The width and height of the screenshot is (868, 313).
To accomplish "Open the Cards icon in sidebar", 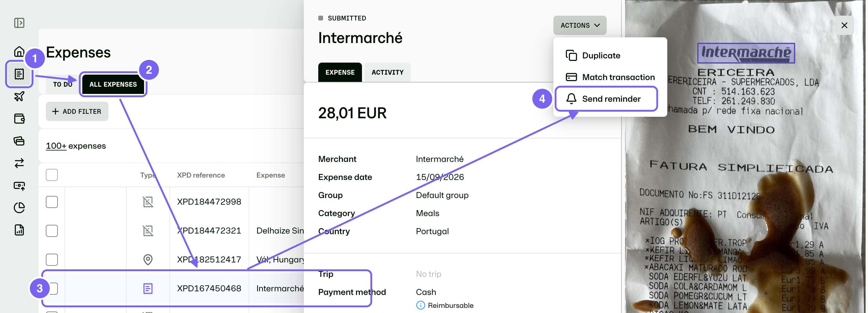I will click(19, 141).
